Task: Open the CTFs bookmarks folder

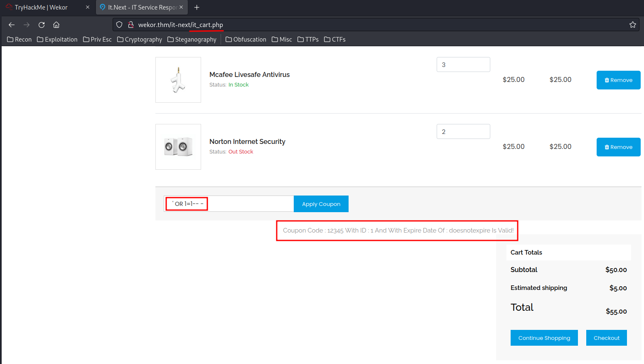Action: pos(335,40)
